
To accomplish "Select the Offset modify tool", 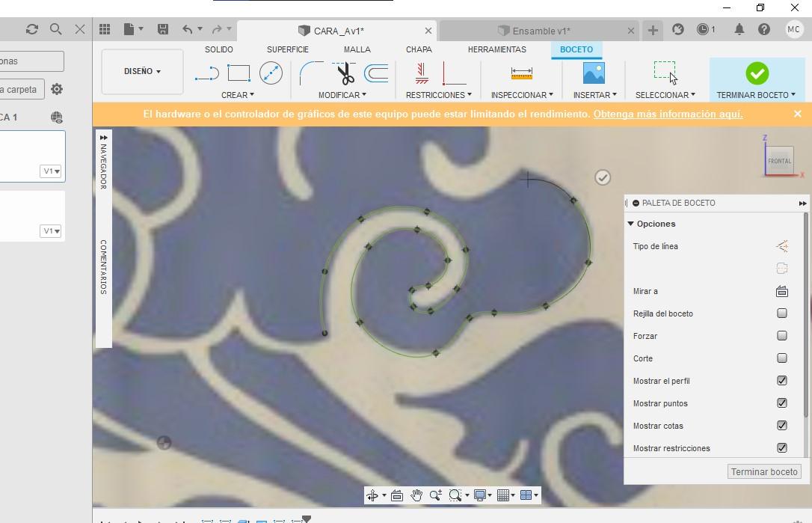I will coord(376,73).
